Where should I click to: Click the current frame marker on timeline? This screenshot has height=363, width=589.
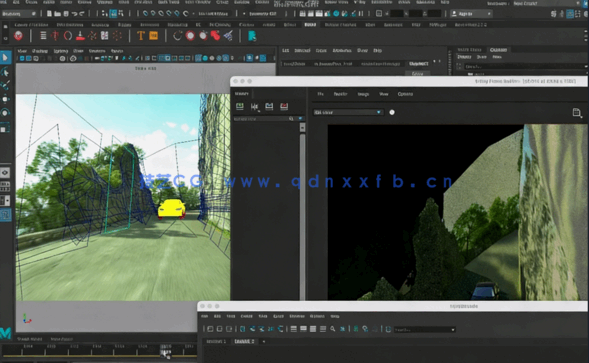click(x=166, y=352)
